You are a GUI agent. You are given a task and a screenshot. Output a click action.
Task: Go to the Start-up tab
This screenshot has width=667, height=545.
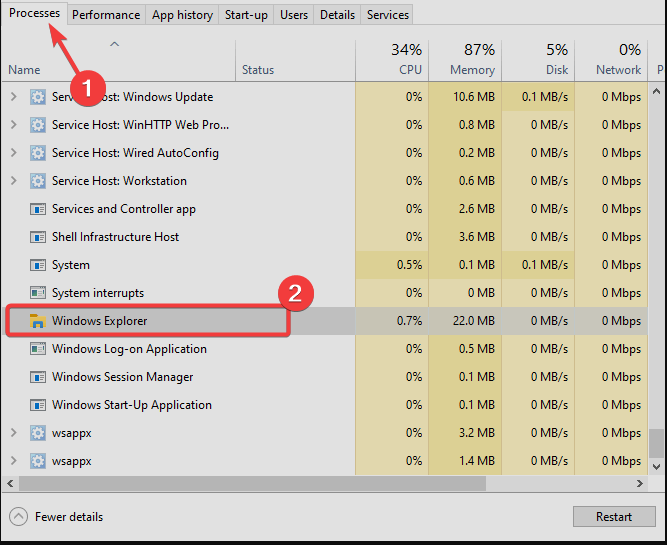[x=246, y=15]
